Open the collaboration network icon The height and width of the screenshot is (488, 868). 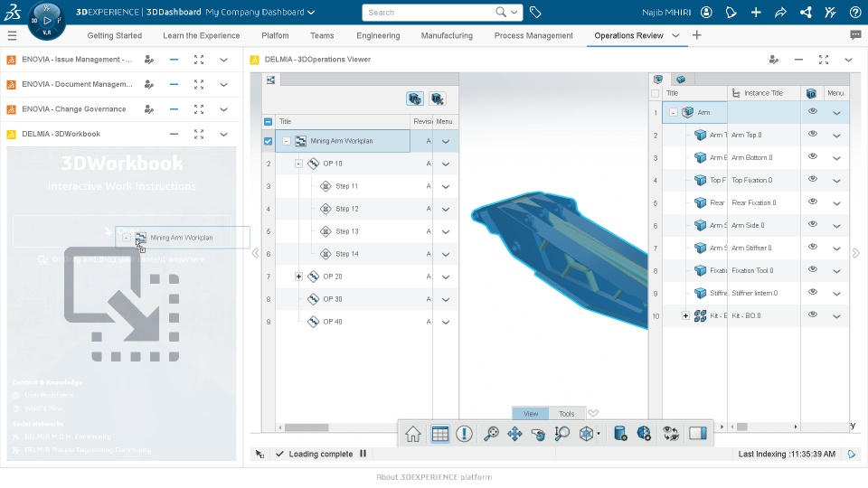coord(806,12)
